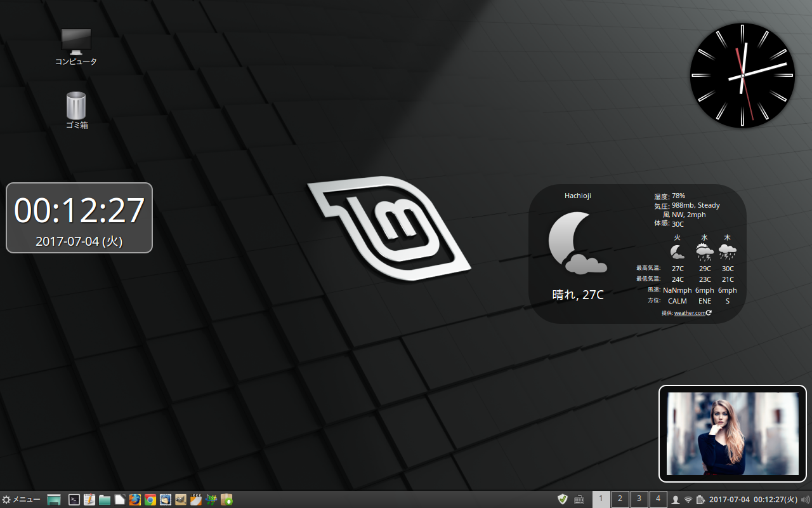The image size is (812, 508).
Task: Select the コンピュータ desktop icon
Action: pos(76,48)
